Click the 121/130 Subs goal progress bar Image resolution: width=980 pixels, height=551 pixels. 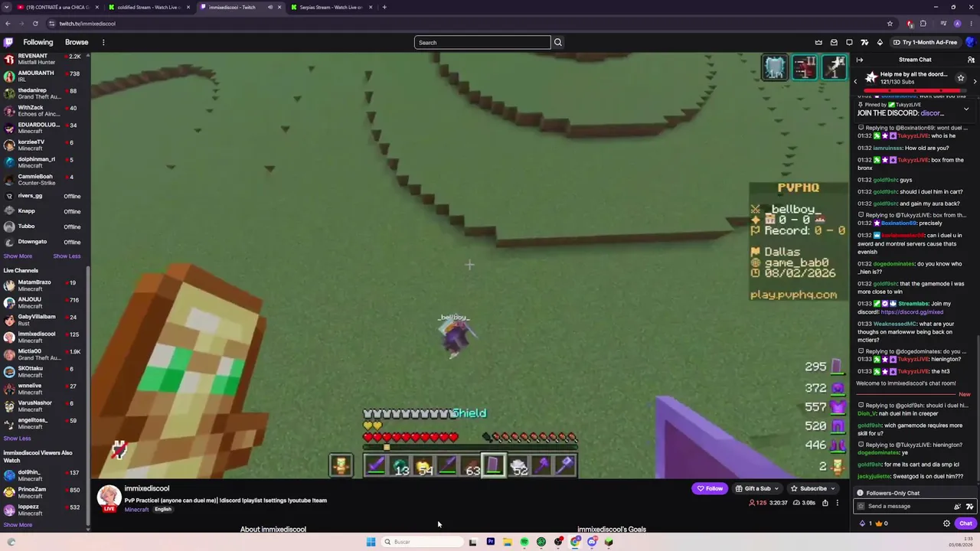click(x=914, y=90)
